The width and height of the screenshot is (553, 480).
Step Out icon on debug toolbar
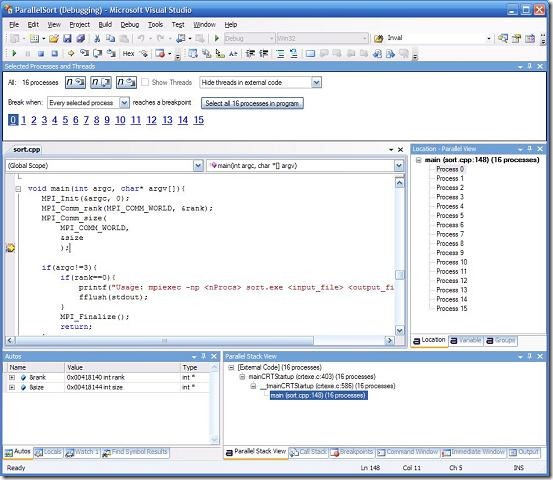(x=111, y=54)
